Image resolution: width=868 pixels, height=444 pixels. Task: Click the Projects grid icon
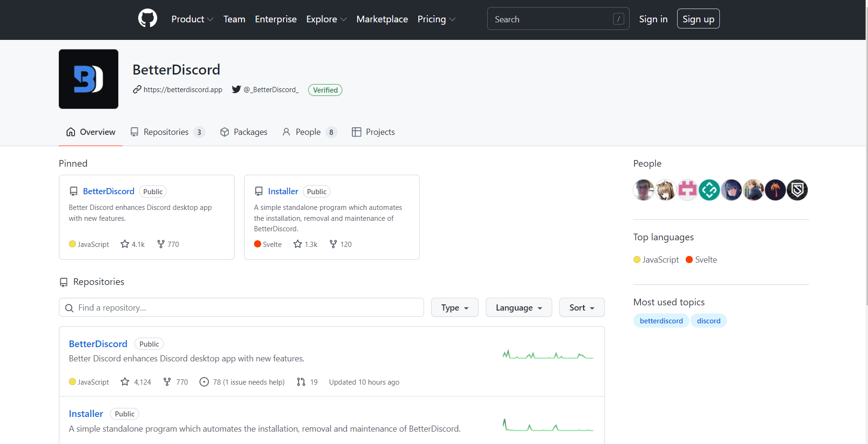(x=356, y=132)
